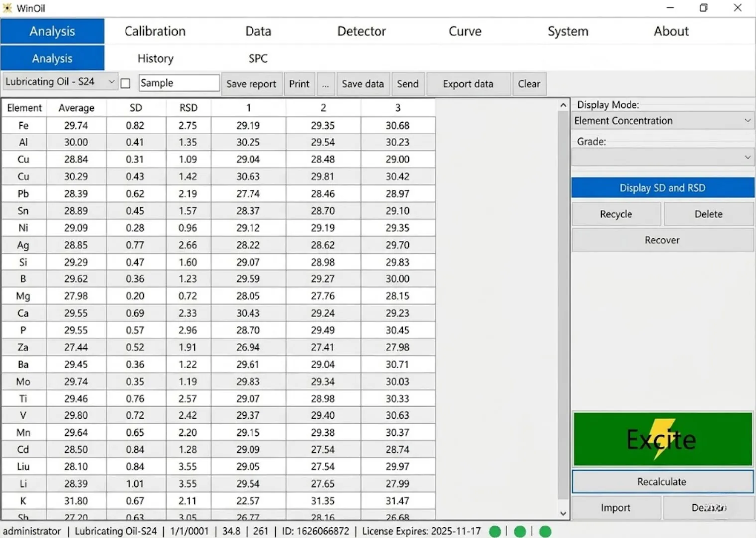Select the Si element row
The image size is (756, 538).
219,262
